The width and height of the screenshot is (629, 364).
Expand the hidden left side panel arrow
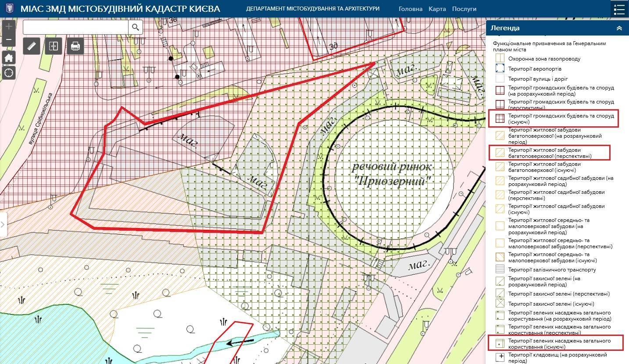[x=3, y=225]
